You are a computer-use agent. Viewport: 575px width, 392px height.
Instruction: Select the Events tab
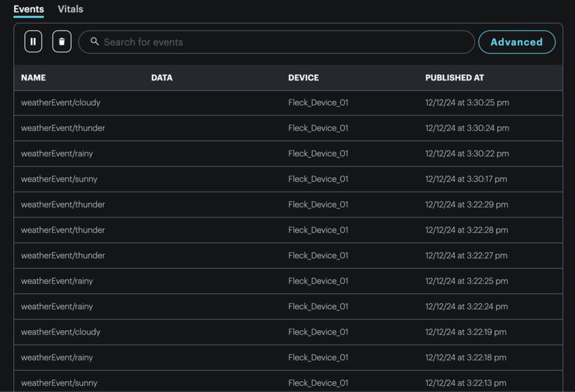click(29, 9)
